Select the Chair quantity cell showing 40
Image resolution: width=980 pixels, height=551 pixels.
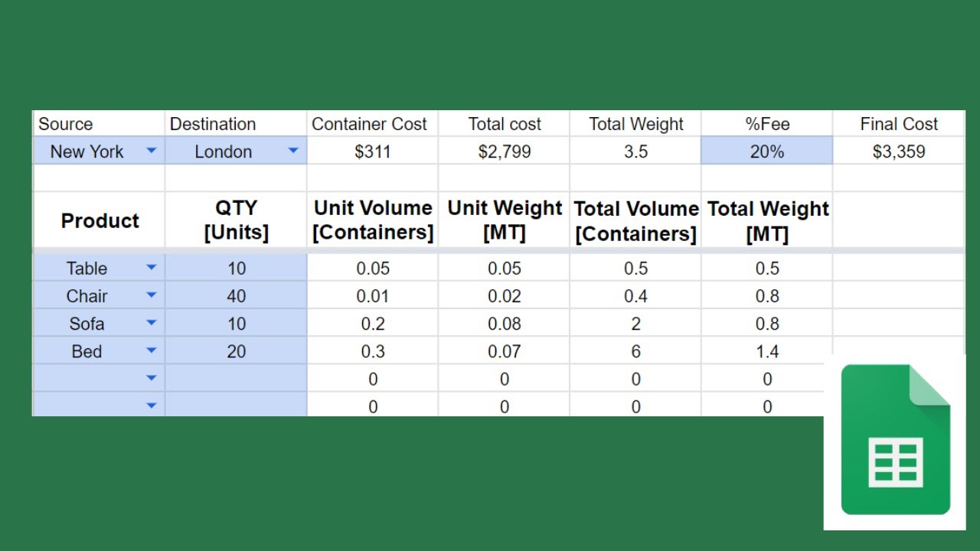236,296
